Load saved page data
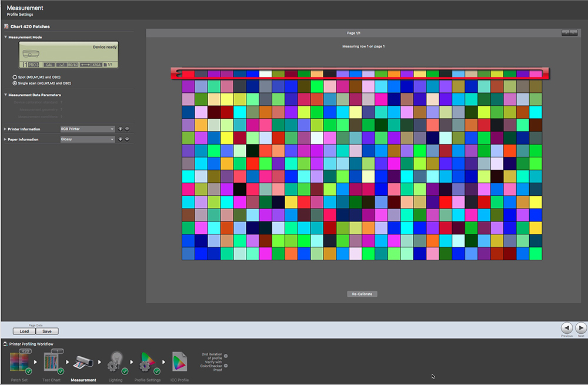 point(24,332)
